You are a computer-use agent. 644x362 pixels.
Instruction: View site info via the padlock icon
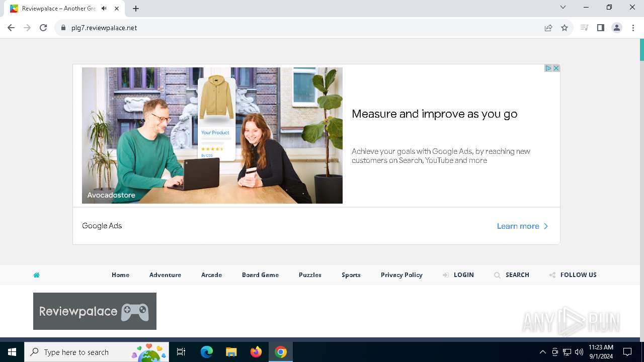point(63,28)
